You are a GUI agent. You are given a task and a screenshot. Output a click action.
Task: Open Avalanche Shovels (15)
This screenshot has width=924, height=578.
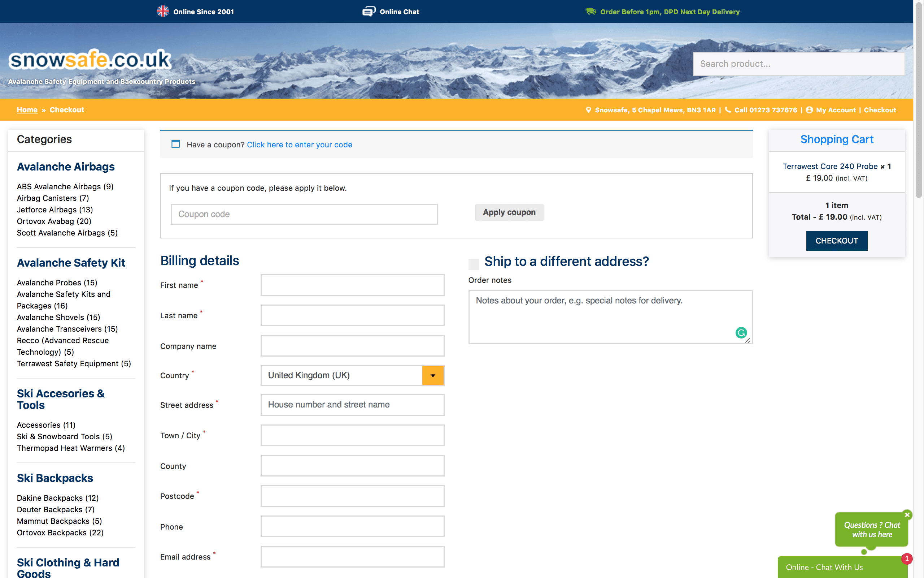[58, 317]
